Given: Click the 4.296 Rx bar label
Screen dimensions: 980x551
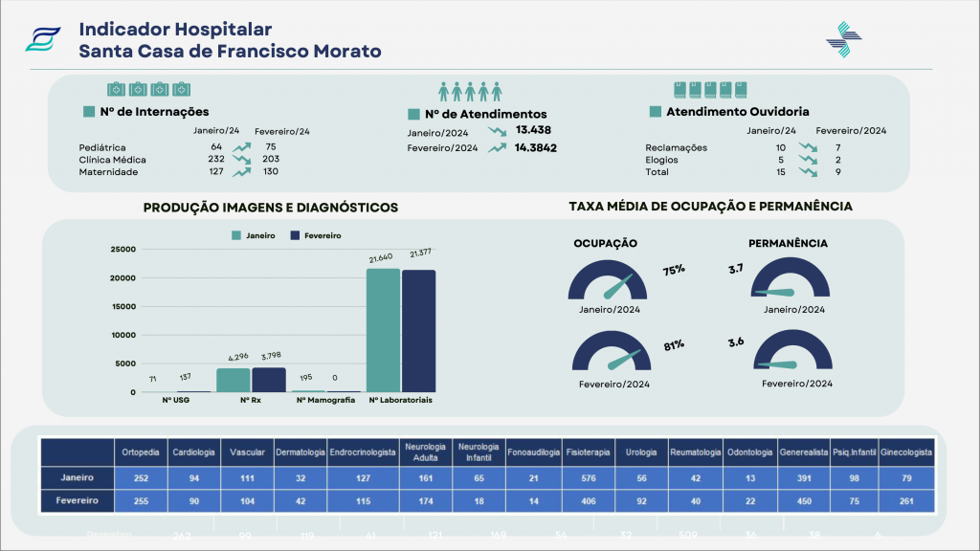Looking at the screenshot, I should [x=238, y=357].
